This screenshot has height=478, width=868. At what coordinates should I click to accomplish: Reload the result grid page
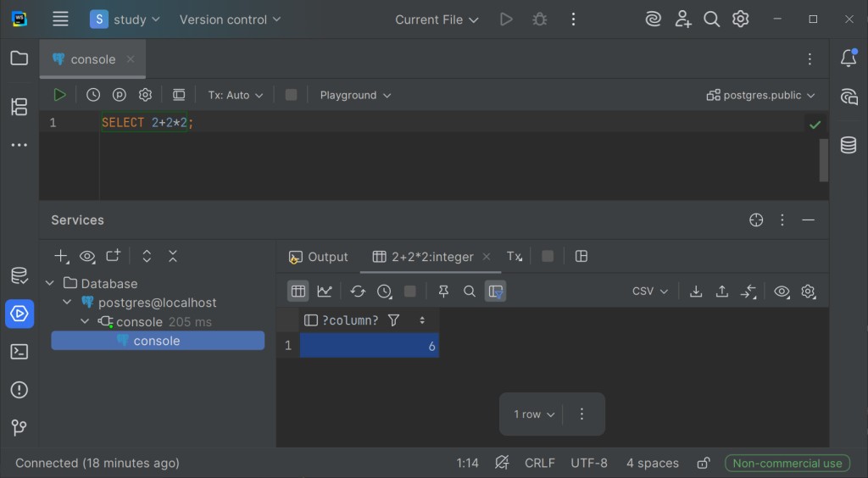point(358,292)
